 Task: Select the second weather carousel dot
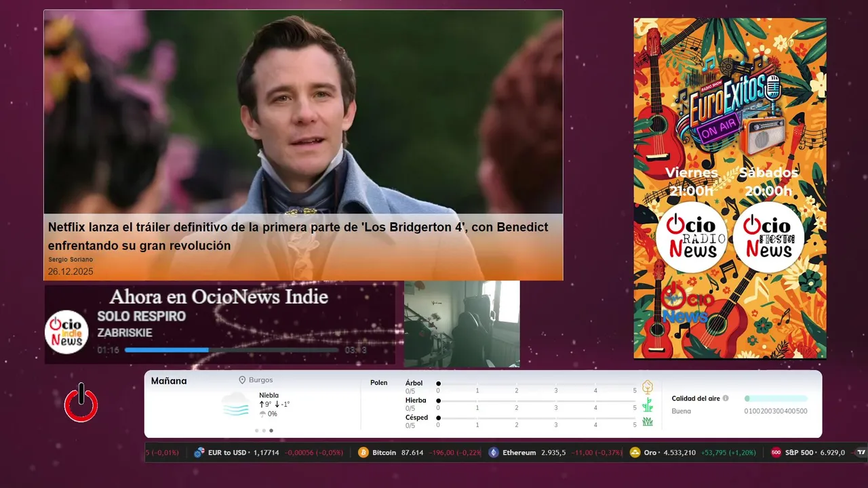click(x=264, y=430)
